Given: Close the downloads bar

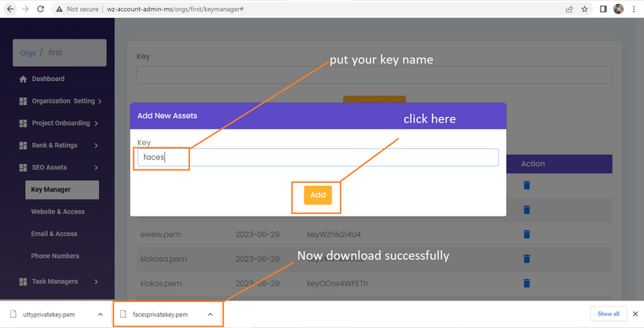Looking at the screenshot, I should (x=635, y=314).
